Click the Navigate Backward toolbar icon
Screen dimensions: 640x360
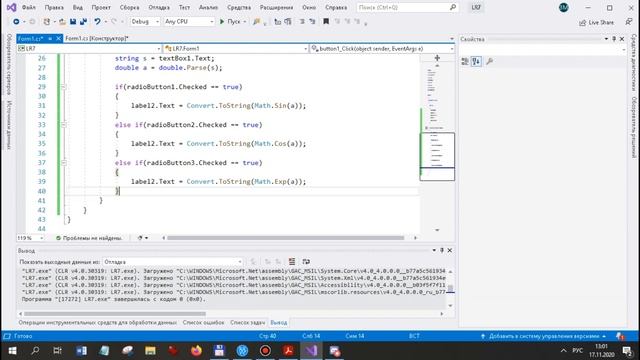16,22
